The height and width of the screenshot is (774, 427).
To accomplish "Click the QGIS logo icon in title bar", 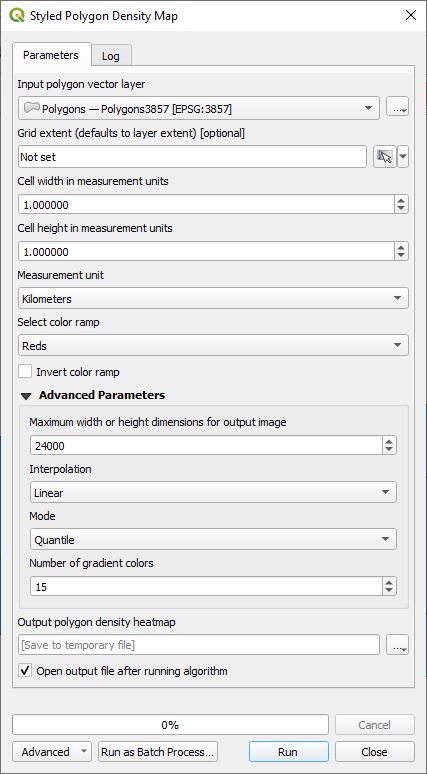I will point(17,15).
